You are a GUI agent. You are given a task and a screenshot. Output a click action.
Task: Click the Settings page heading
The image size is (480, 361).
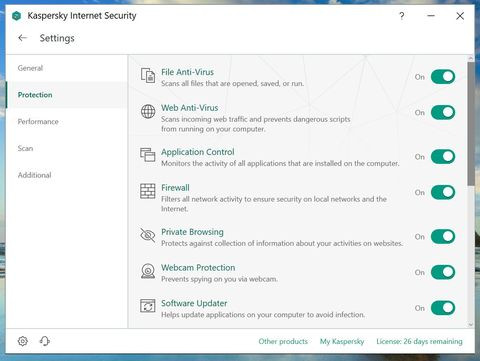pyautogui.click(x=57, y=38)
